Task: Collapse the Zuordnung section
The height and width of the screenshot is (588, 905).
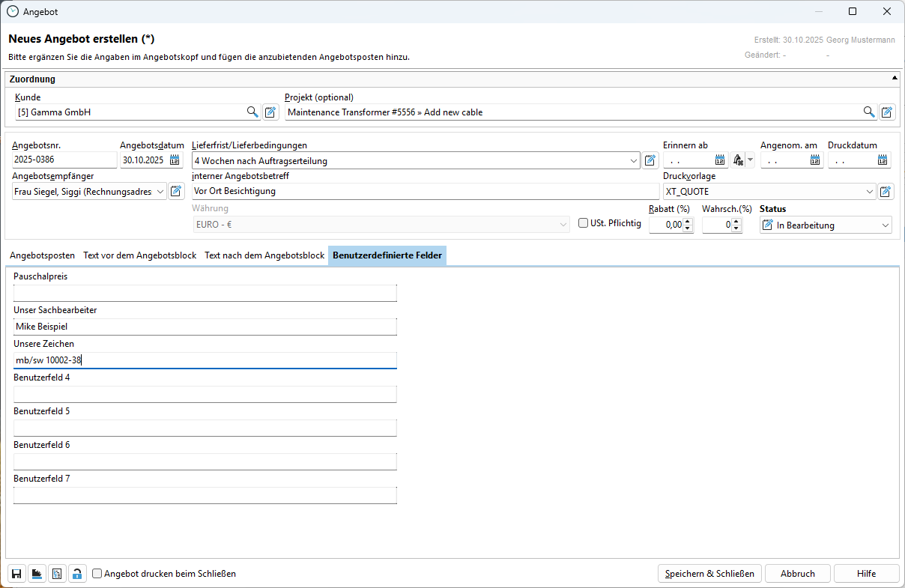Action: [x=894, y=78]
